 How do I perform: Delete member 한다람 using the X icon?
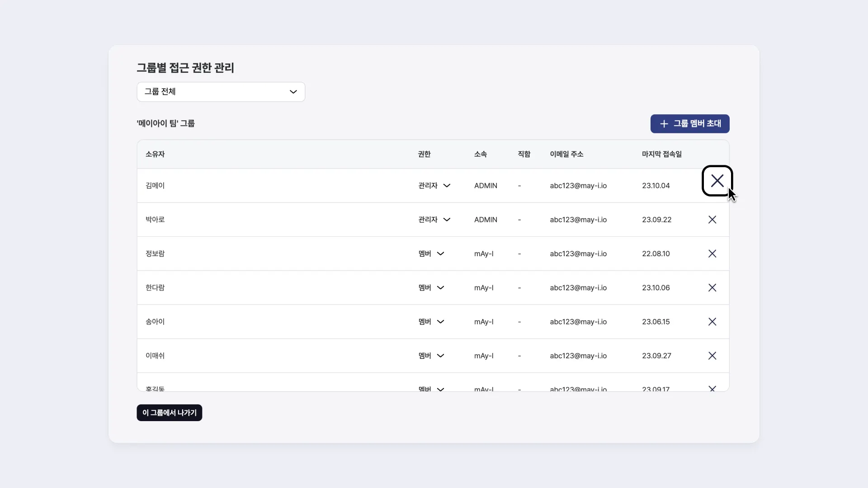(712, 288)
